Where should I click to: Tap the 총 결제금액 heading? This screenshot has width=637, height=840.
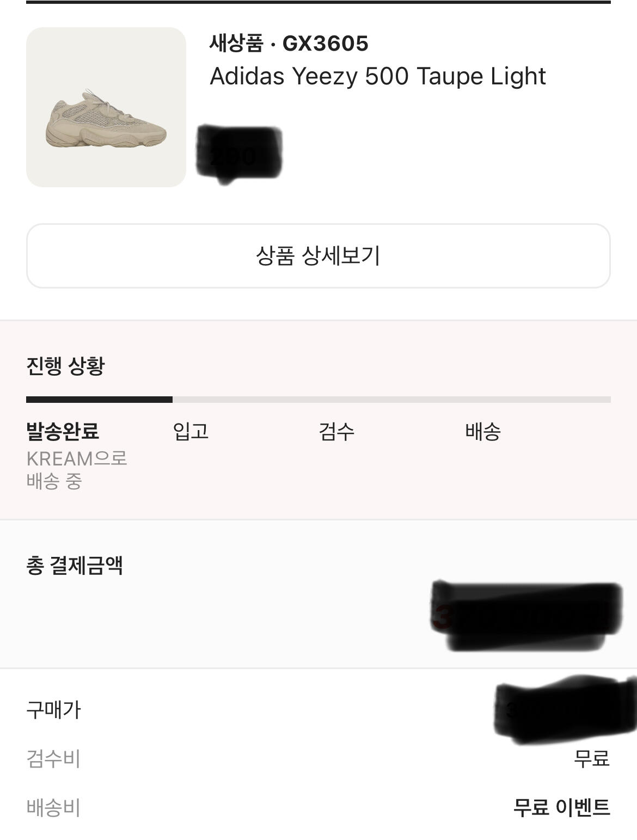coord(75,565)
